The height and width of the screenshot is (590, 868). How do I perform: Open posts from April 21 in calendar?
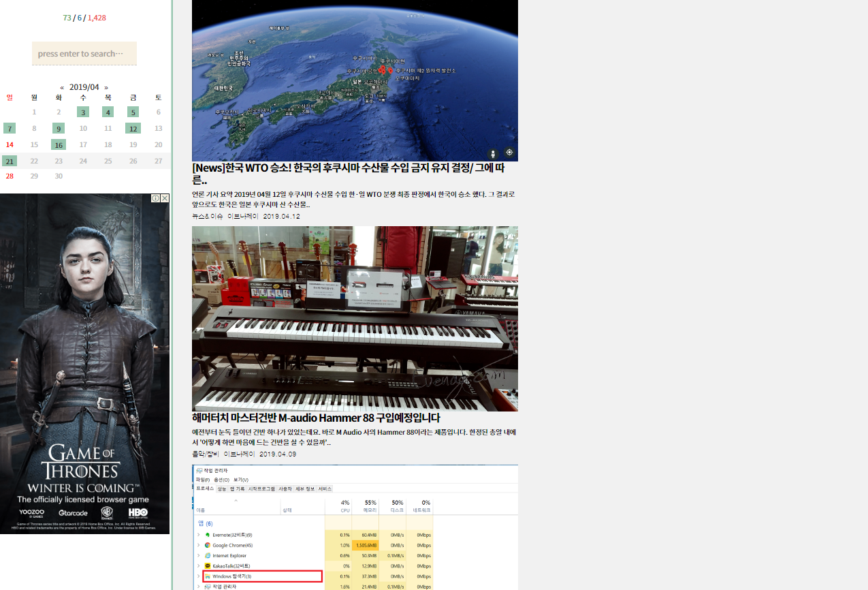(10, 161)
